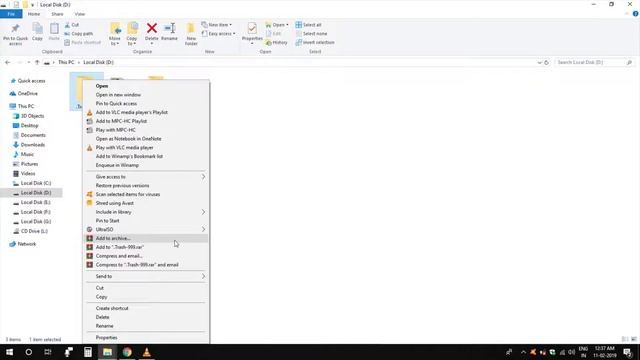Click Select none in the ribbon

[x=311, y=34]
